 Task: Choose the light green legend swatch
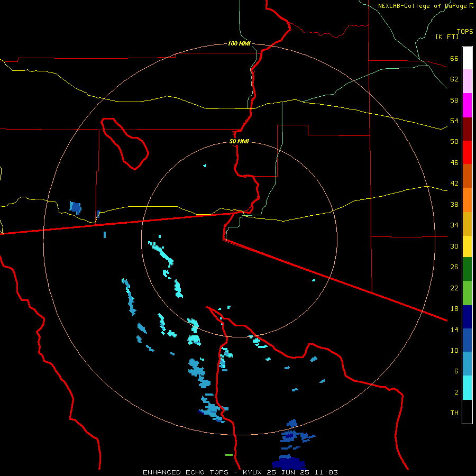coord(467,293)
